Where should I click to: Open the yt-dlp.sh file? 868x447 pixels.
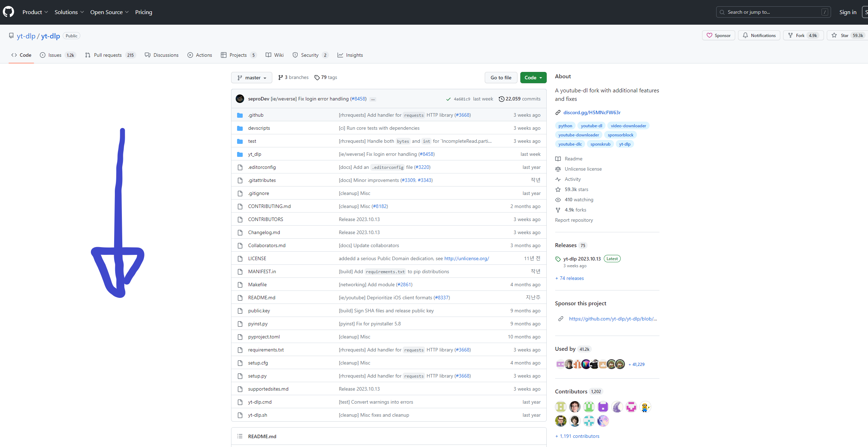258,415
